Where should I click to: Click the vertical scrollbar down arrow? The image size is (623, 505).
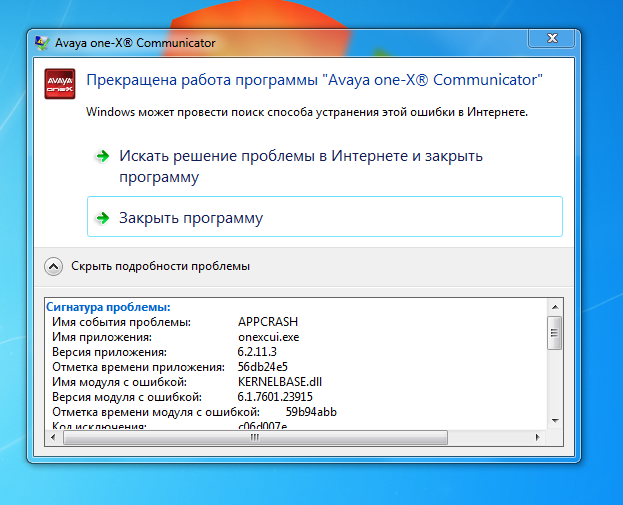click(555, 420)
